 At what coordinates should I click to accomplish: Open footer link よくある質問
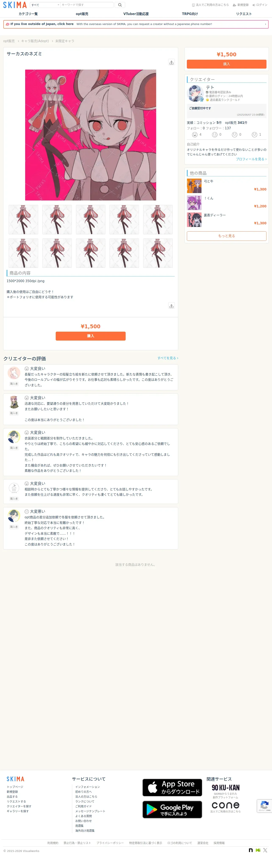(84, 816)
